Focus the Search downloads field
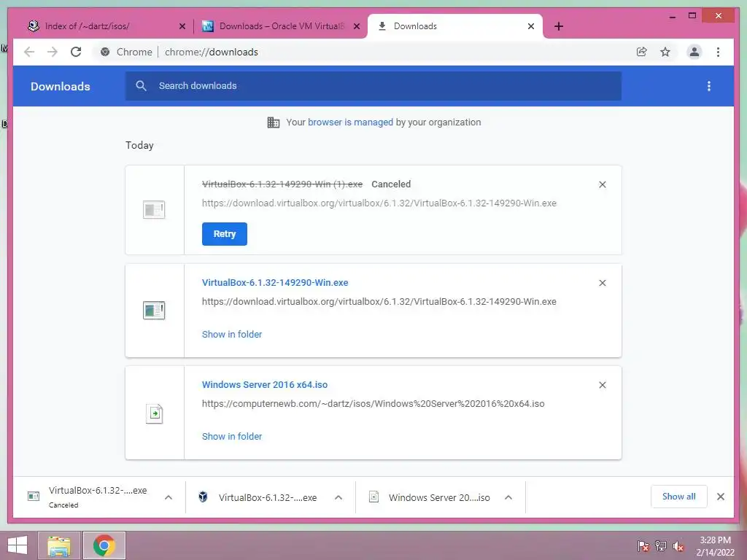Viewport: 747px width, 560px height. [x=373, y=86]
